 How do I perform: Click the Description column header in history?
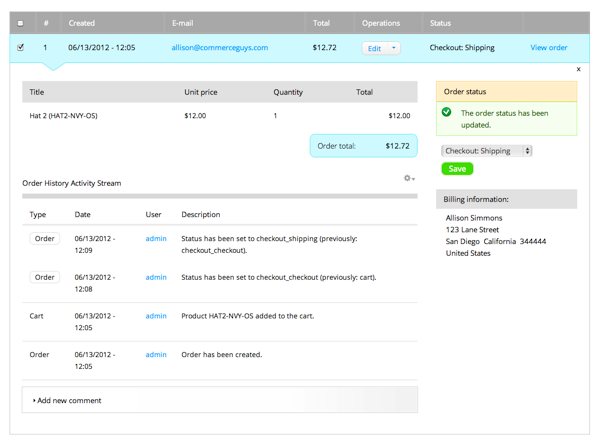[x=201, y=214]
